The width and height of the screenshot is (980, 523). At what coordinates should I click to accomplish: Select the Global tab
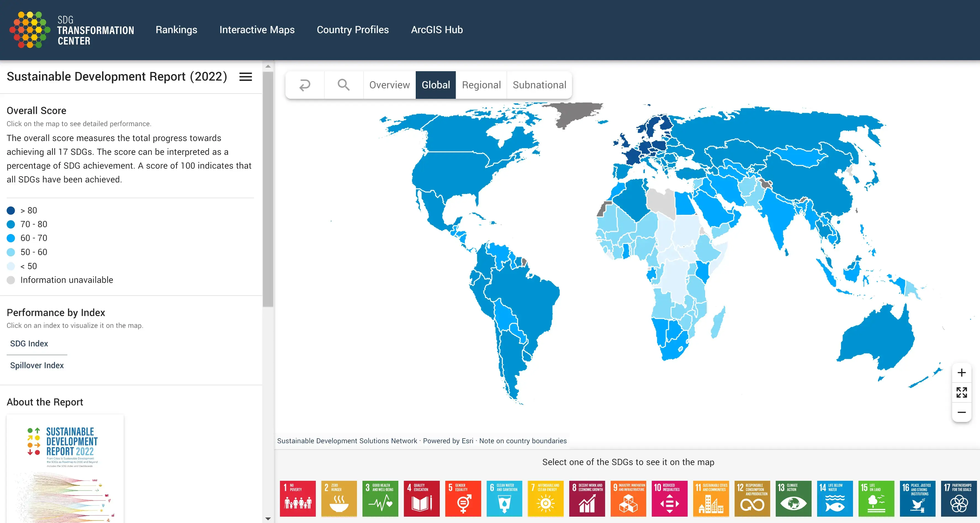(x=436, y=85)
